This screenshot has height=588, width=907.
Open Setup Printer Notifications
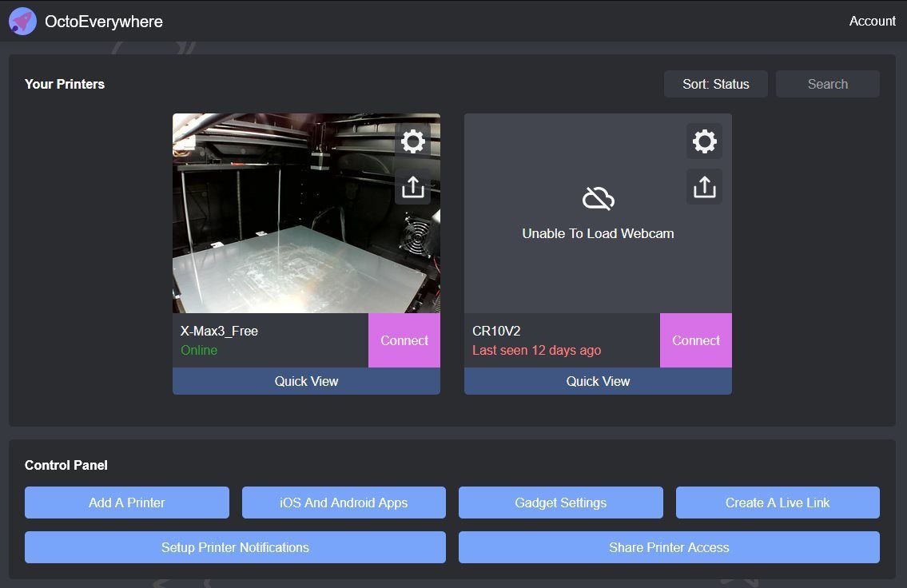click(x=235, y=547)
